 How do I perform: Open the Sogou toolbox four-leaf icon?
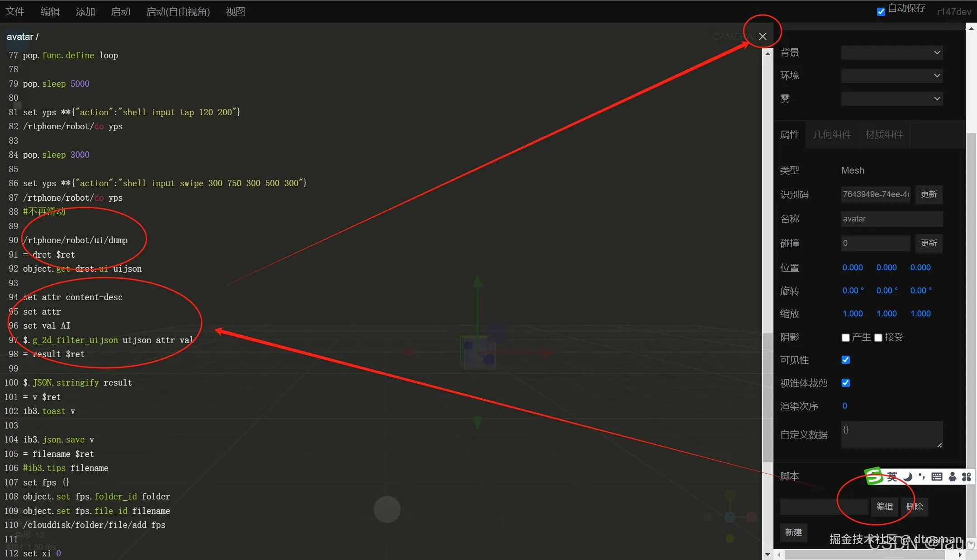pos(966,476)
